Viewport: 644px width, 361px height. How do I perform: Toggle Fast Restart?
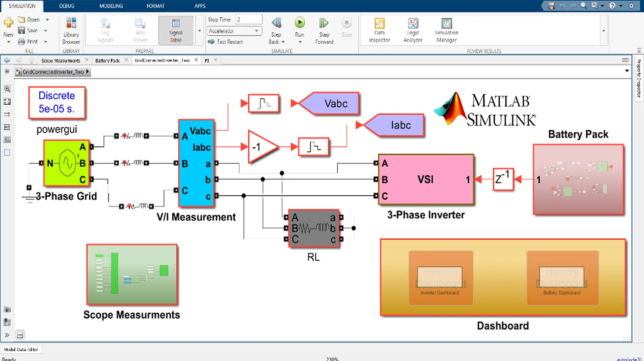(225, 42)
